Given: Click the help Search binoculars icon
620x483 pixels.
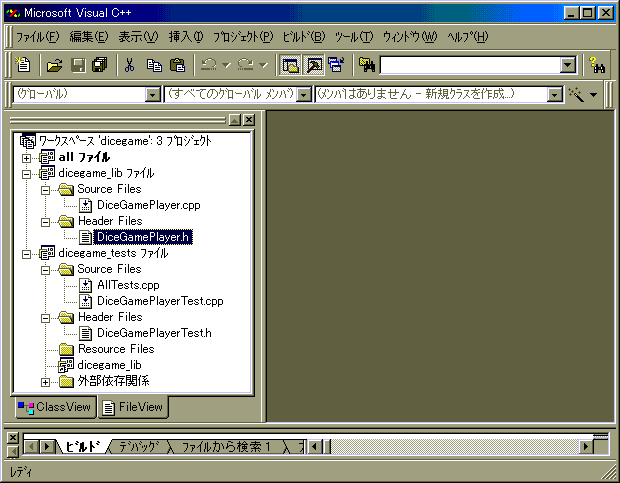Looking at the screenshot, I should click(x=597, y=65).
